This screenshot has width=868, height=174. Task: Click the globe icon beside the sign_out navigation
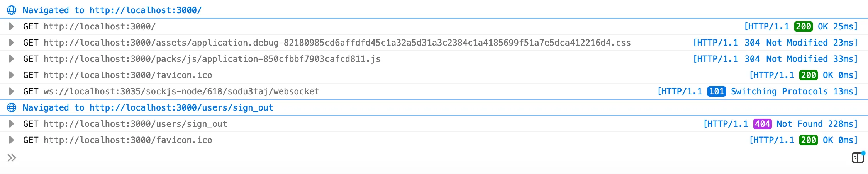(x=12, y=107)
